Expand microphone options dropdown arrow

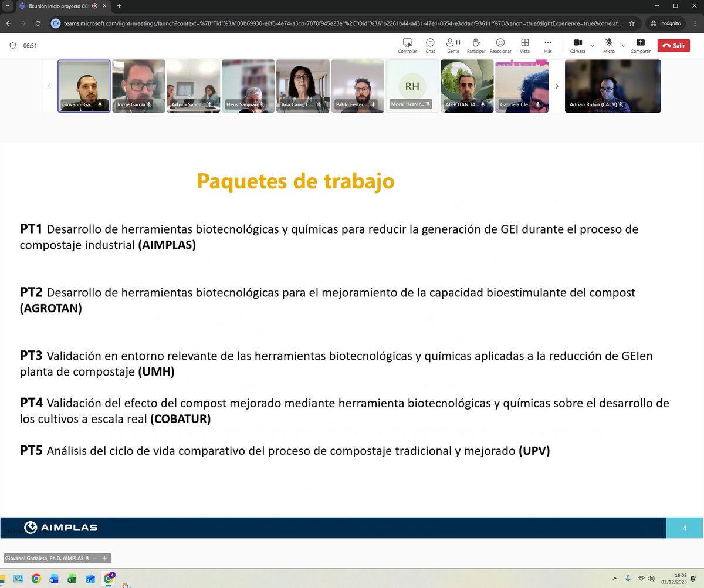(623, 46)
